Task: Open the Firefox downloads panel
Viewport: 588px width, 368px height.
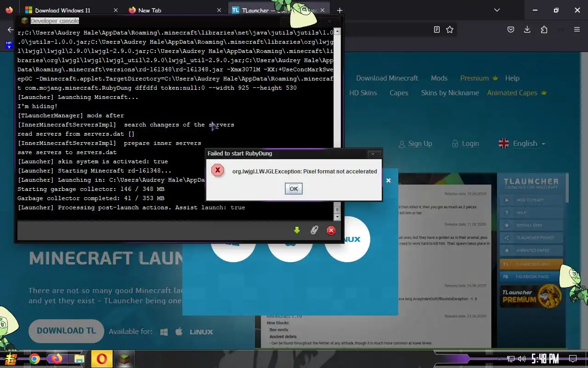Action: coord(527,29)
